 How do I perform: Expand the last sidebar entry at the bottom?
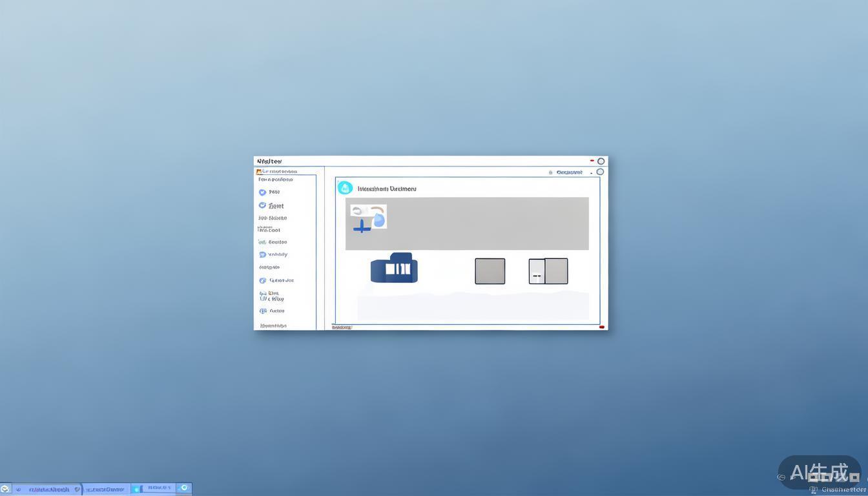pyautogui.click(x=273, y=325)
